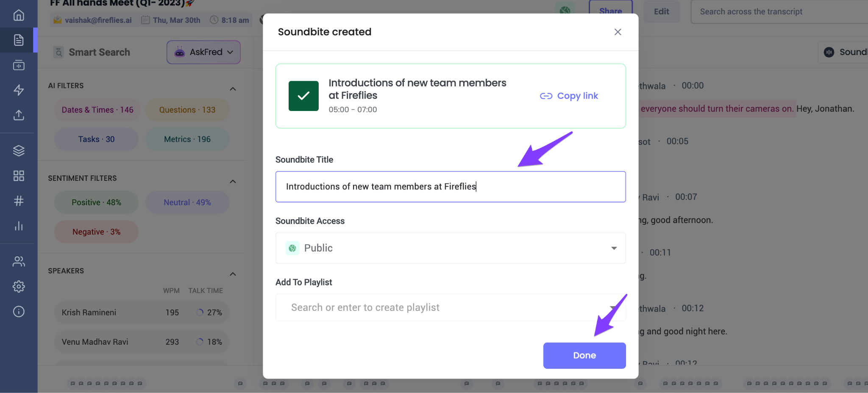Open the Soundbite Access Public dropdown
868x393 pixels.
point(451,248)
